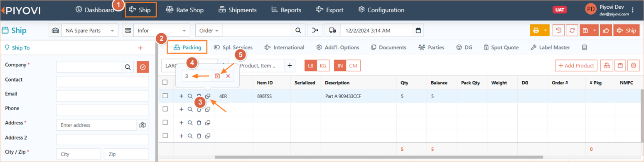Open the Rate Shop menu

click(184, 10)
